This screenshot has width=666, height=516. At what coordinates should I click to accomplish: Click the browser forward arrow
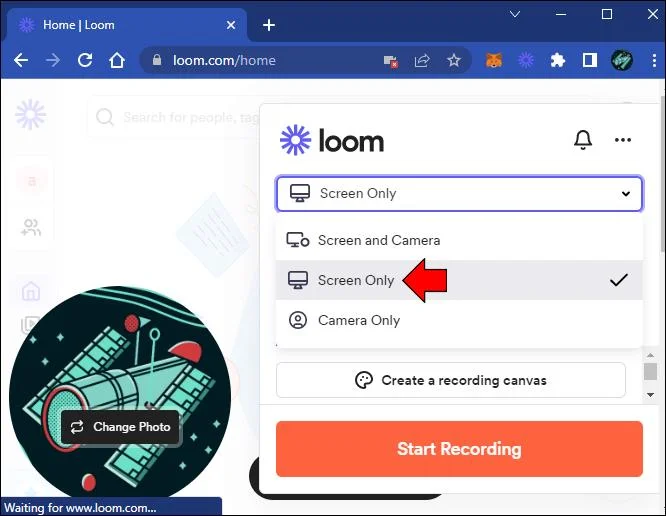[53, 61]
